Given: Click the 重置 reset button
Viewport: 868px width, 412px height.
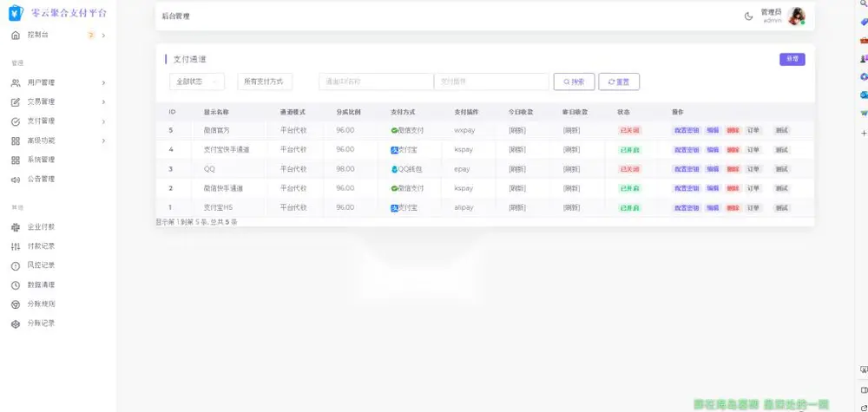Looking at the screenshot, I should coord(619,82).
